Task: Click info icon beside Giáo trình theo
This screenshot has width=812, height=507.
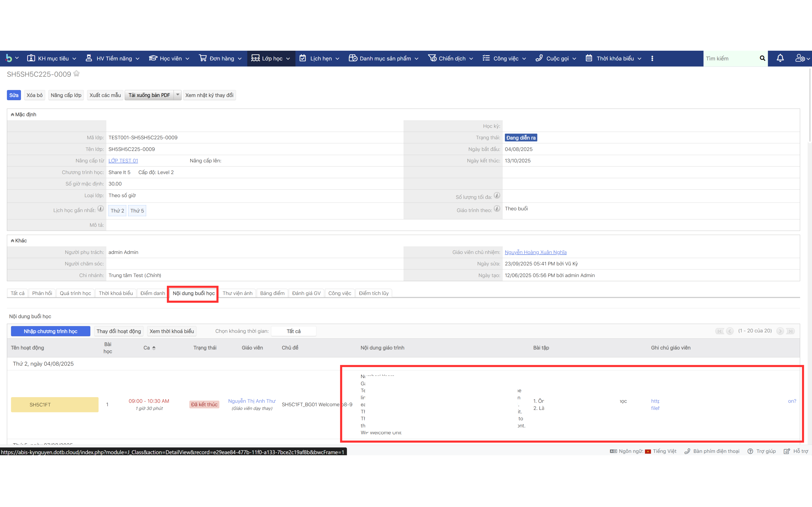Action: pyautogui.click(x=497, y=209)
